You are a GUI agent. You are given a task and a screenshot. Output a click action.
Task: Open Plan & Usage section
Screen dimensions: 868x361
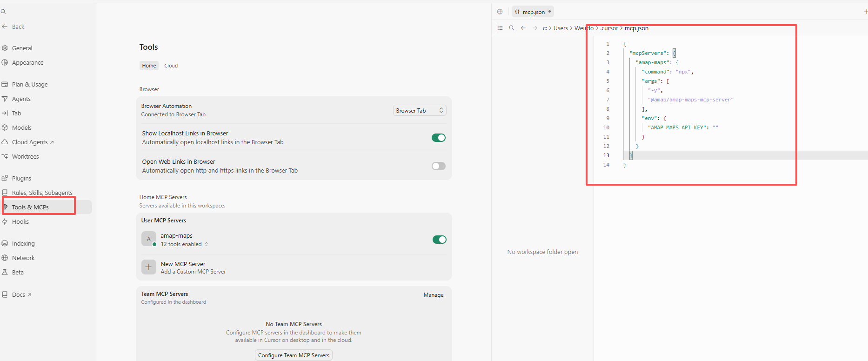tap(30, 84)
